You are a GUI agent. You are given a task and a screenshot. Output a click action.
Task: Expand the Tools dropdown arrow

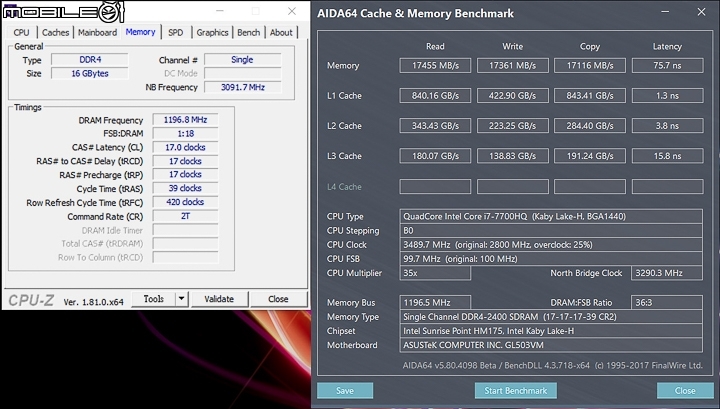[x=181, y=299]
